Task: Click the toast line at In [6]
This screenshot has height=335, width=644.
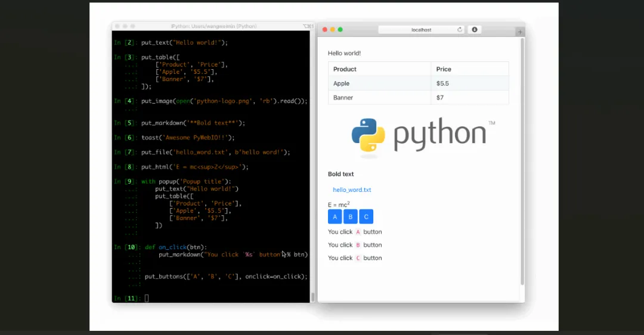Action: [x=188, y=138]
